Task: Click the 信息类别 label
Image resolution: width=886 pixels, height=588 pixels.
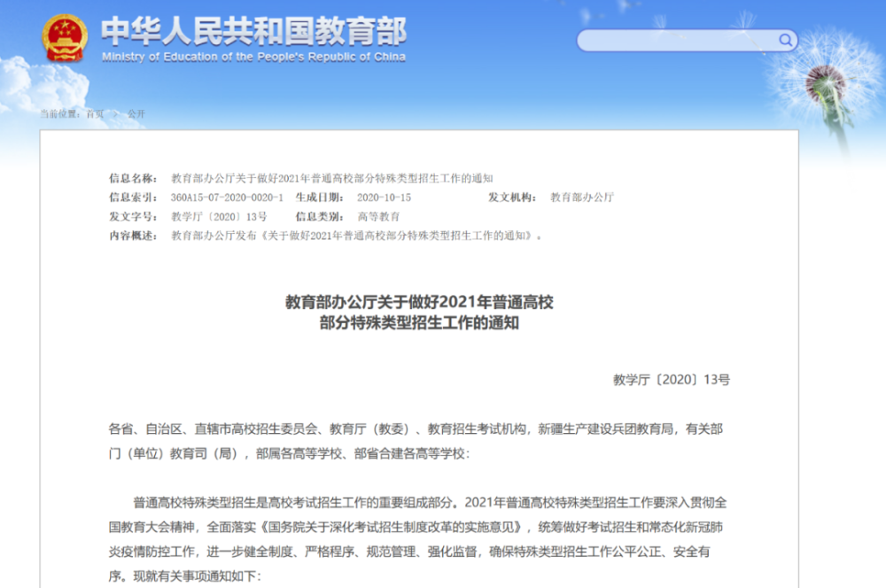Action: (x=319, y=217)
